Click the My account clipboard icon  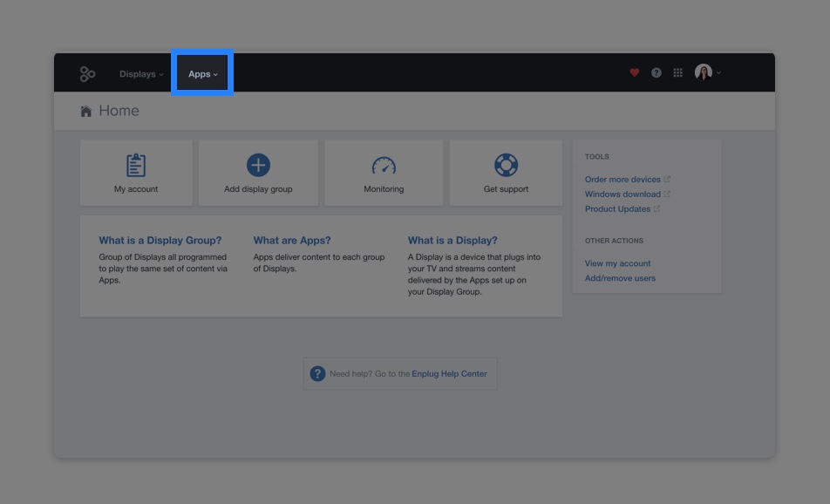pos(136,165)
